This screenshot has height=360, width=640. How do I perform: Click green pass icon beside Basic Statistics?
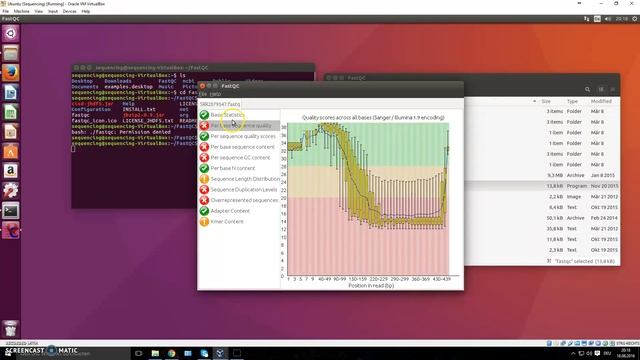204,115
